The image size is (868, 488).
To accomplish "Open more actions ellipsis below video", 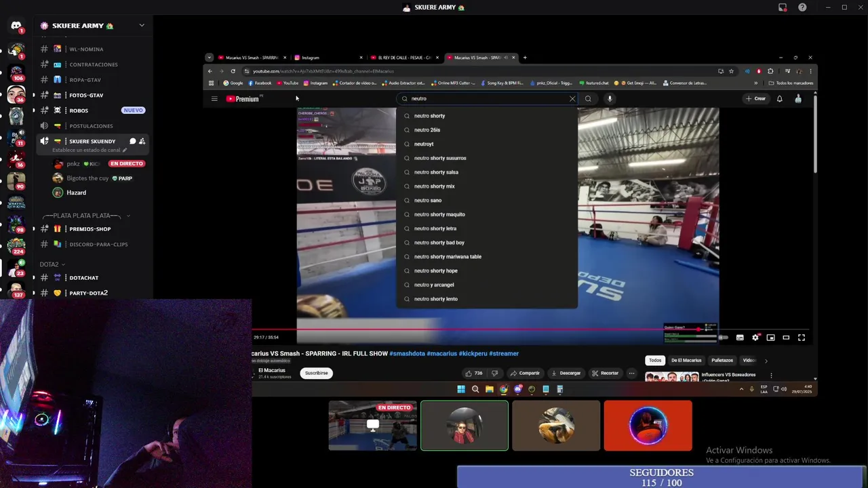I will [x=631, y=373].
